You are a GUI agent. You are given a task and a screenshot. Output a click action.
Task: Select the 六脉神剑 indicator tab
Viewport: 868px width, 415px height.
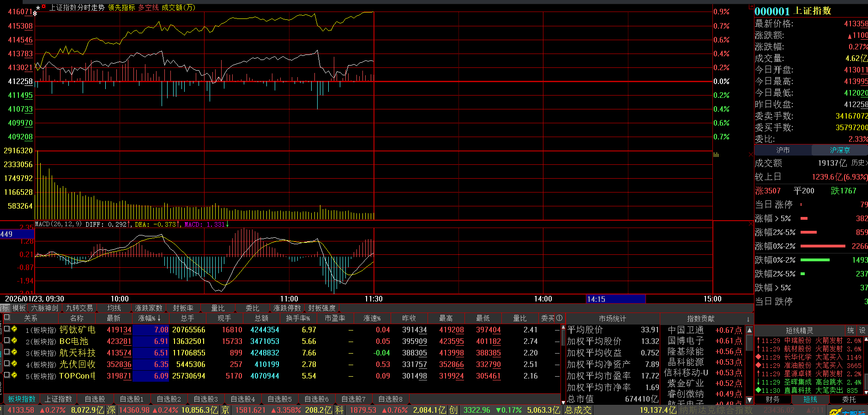45,308
